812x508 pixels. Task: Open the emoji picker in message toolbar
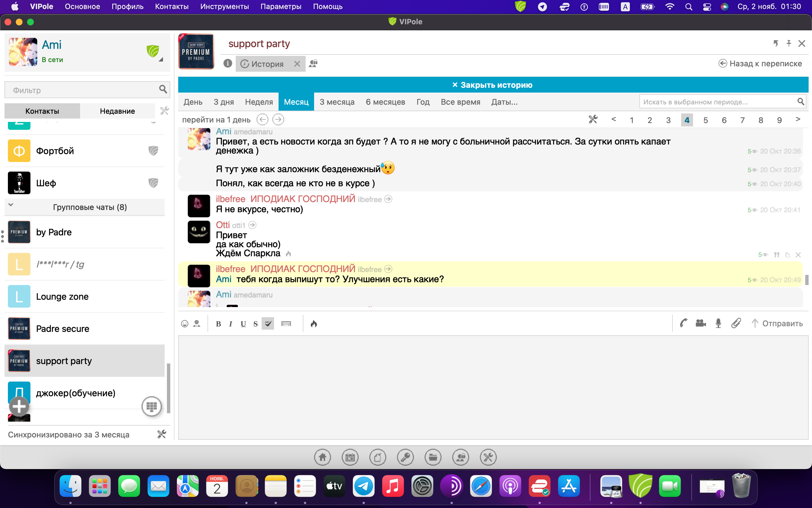(185, 323)
